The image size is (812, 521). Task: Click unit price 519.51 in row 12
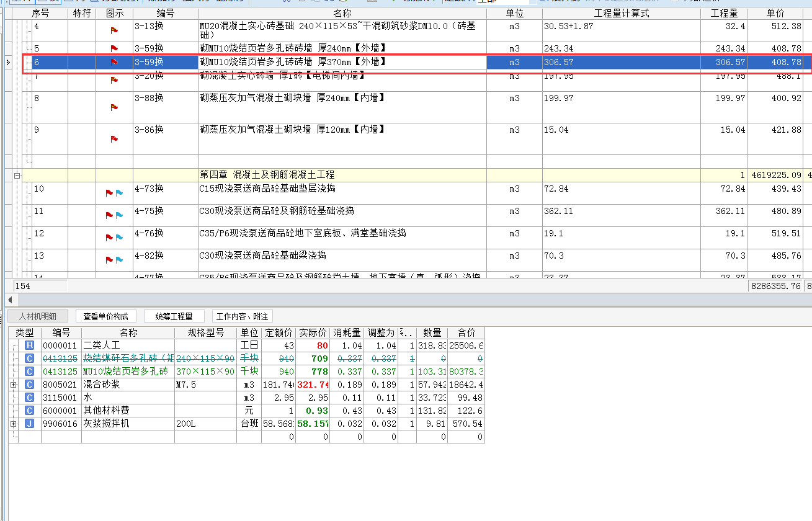[775, 238]
